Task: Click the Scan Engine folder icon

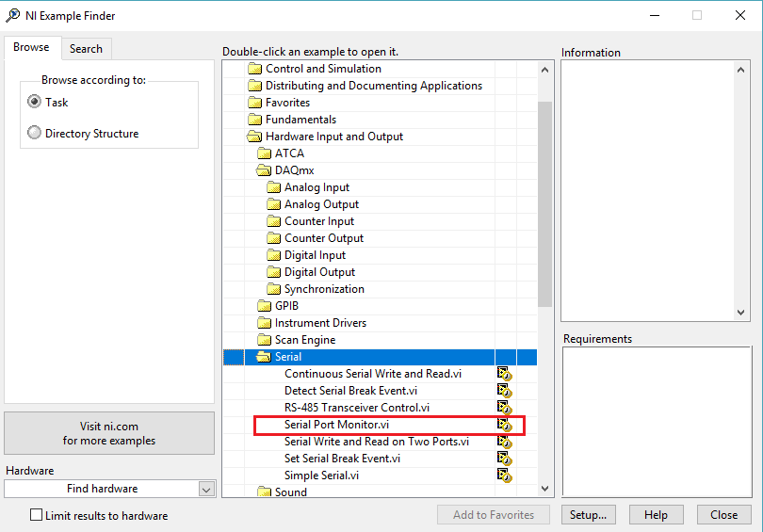Action: tap(265, 340)
